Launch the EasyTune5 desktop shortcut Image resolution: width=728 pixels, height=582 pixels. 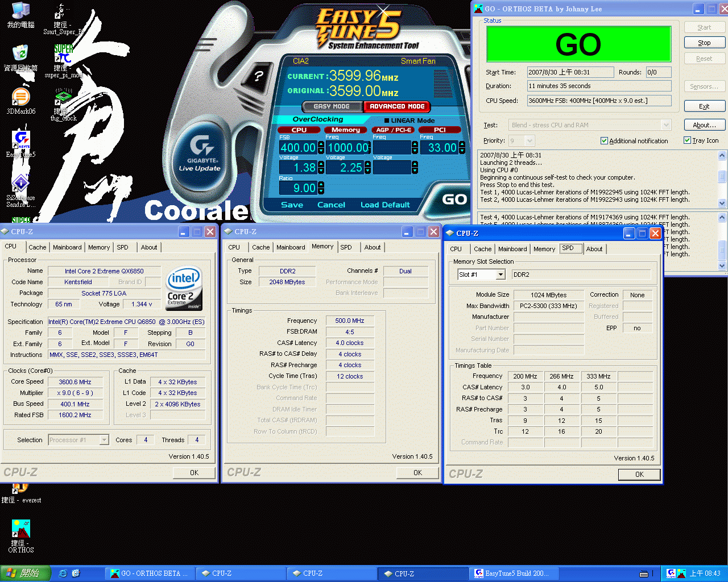click(21, 144)
